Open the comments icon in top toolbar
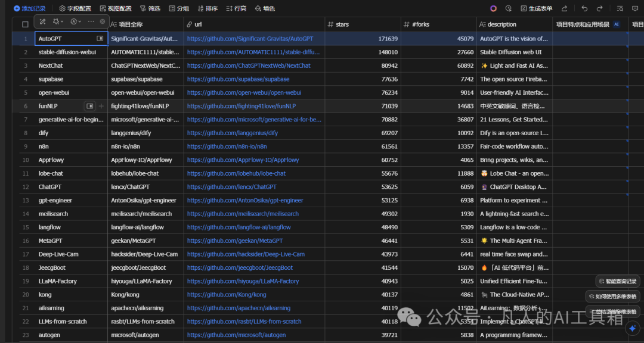Viewport: 644px width, 343px height. [635, 8]
